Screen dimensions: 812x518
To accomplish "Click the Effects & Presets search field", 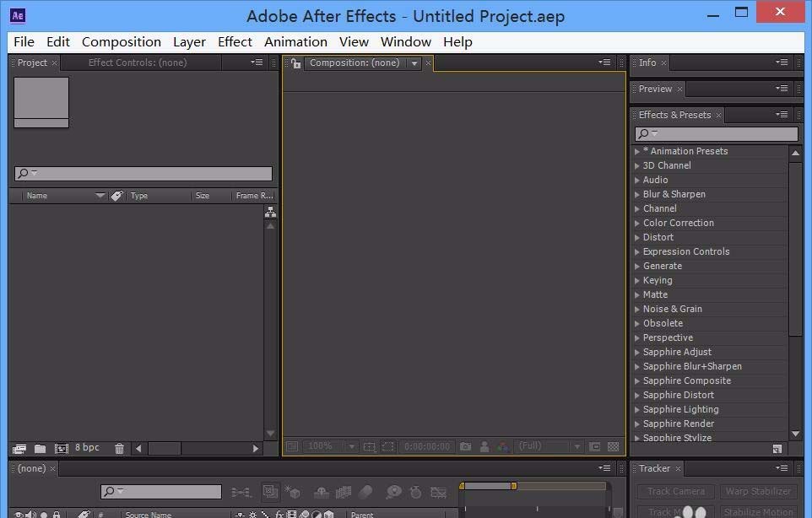I will (x=717, y=133).
